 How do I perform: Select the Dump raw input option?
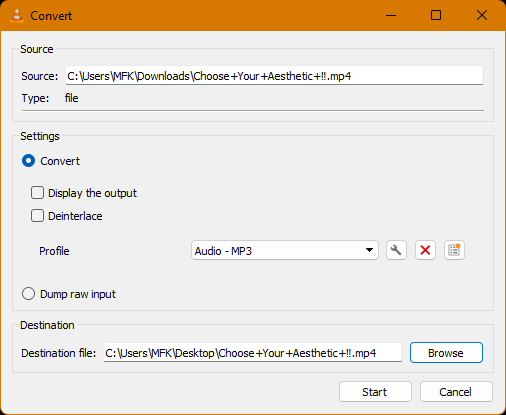click(28, 294)
